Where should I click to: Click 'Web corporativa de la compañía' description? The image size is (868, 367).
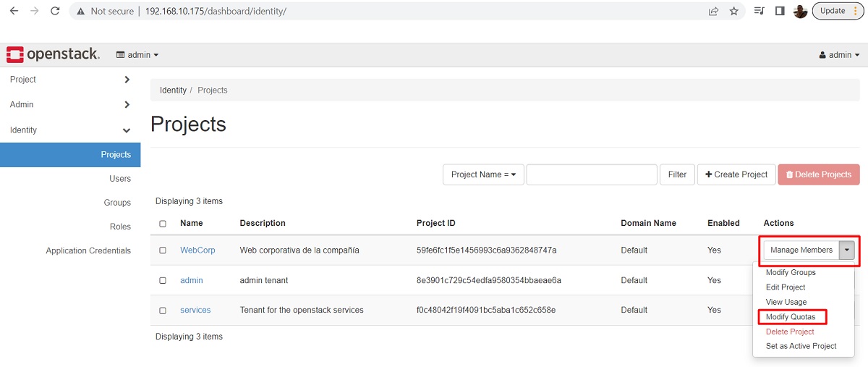pyautogui.click(x=299, y=250)
